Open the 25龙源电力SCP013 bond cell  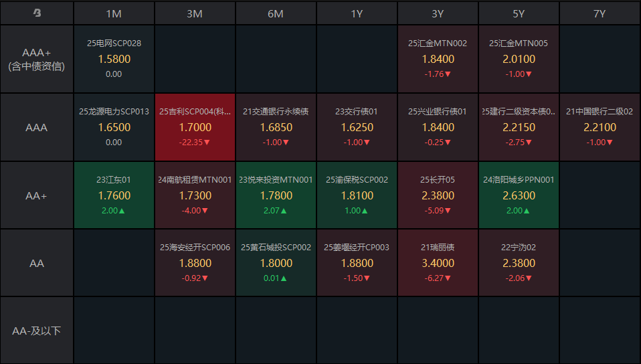point(114,127)
